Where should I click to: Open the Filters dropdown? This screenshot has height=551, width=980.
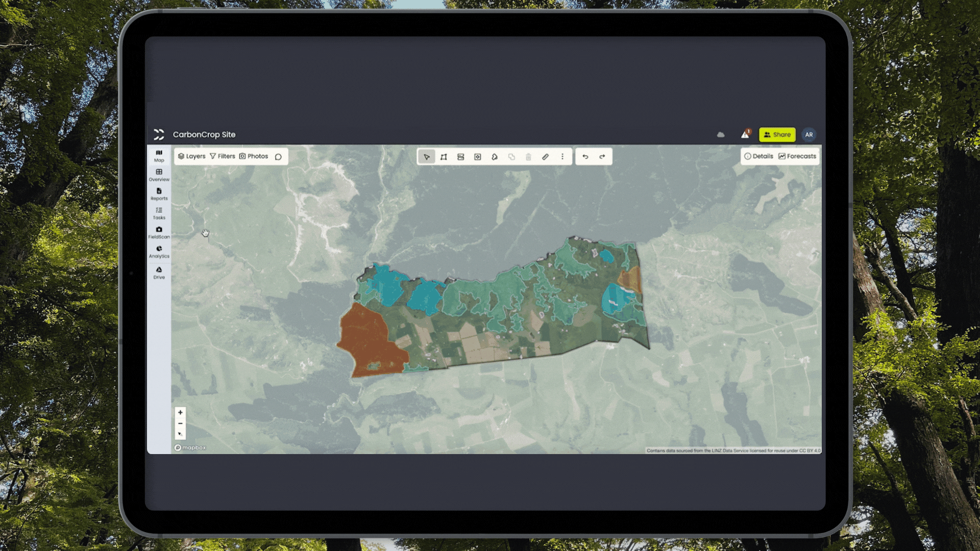click(x=223, y=156)
